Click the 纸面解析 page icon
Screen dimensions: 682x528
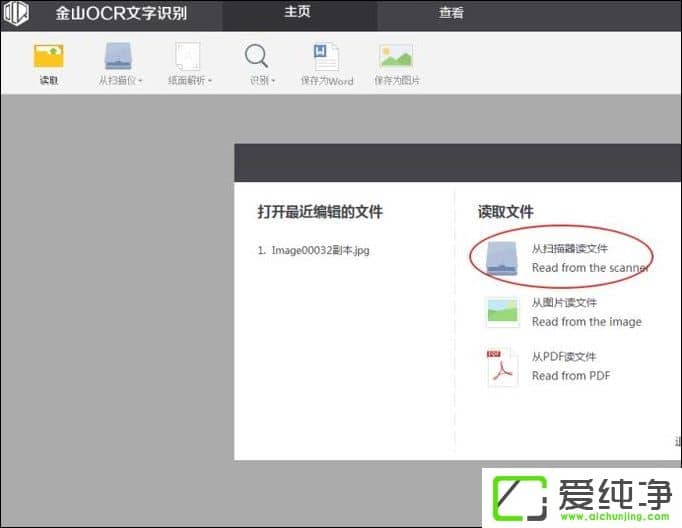[x=187, y=56]
